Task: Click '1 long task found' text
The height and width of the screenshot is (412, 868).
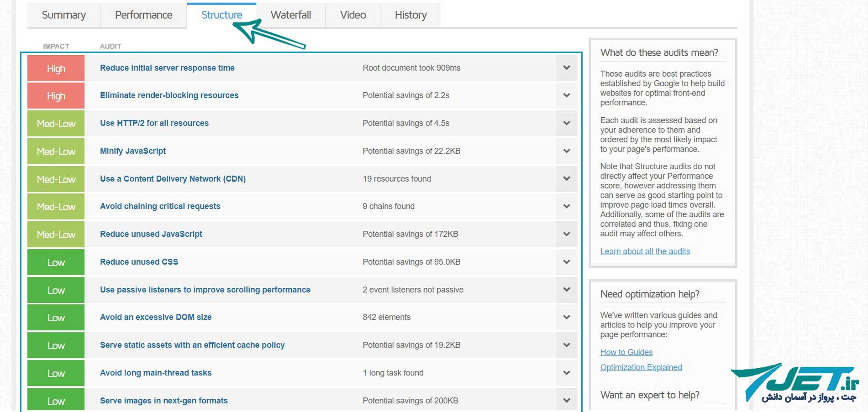Action: [393, 373]
